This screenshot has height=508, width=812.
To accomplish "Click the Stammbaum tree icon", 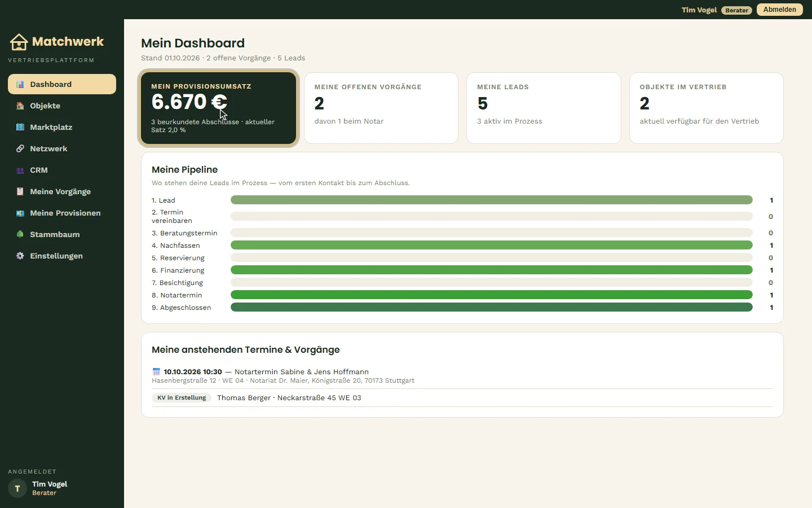I will click(x=20, y=234).
